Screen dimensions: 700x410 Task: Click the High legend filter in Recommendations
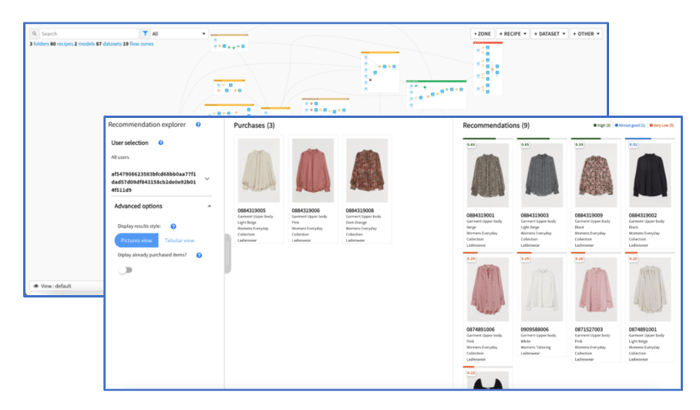[x=602, y=126]
